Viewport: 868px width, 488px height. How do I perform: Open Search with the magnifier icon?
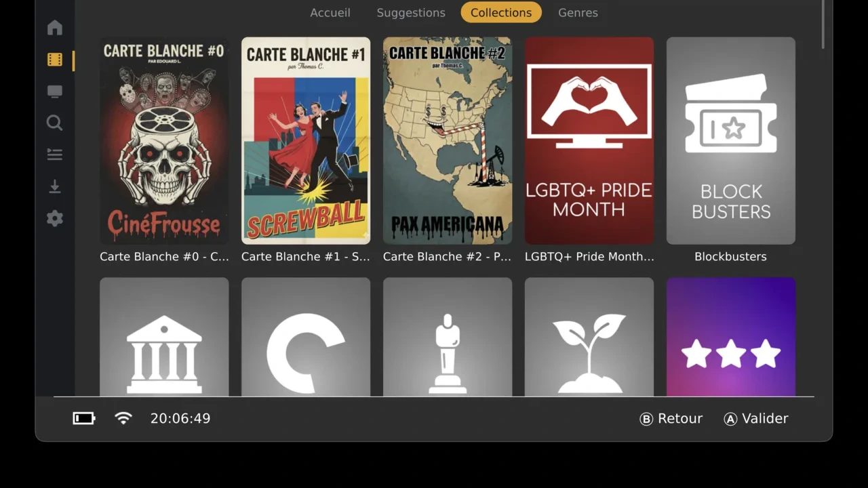(55, 123)
